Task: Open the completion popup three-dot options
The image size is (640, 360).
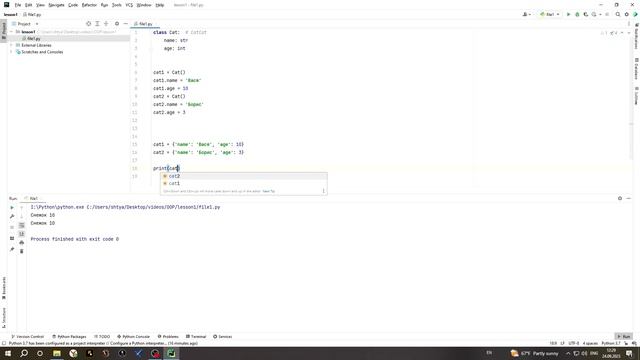Action: 324,191
